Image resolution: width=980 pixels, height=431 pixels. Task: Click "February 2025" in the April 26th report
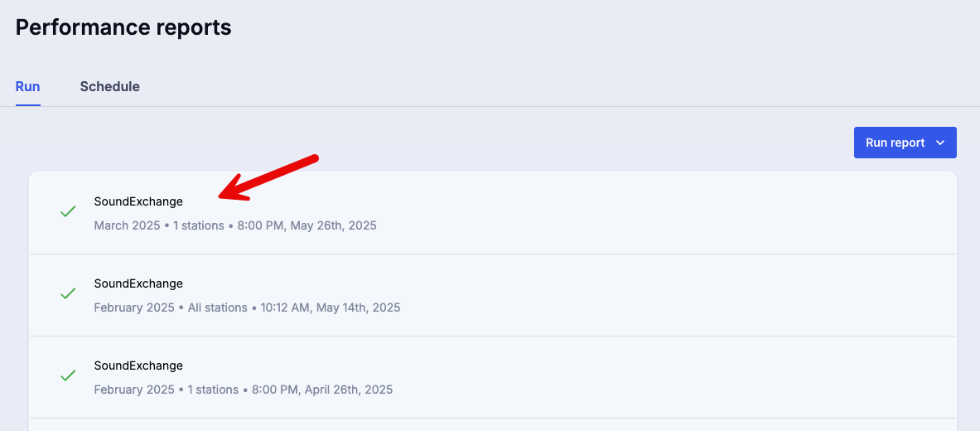tap(134, 390)
